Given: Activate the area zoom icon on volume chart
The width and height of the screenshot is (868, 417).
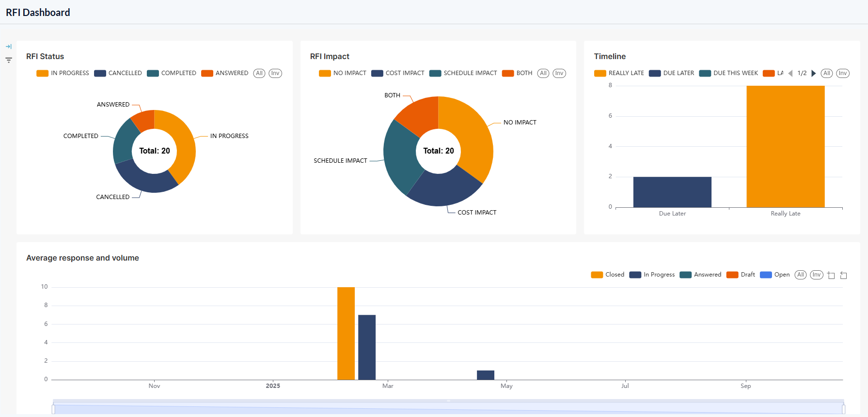Looking at the screenshot, I should 831,275.
